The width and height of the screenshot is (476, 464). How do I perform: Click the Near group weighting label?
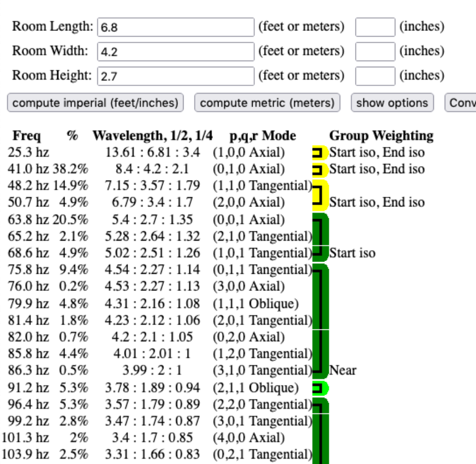tap(343, 370)
